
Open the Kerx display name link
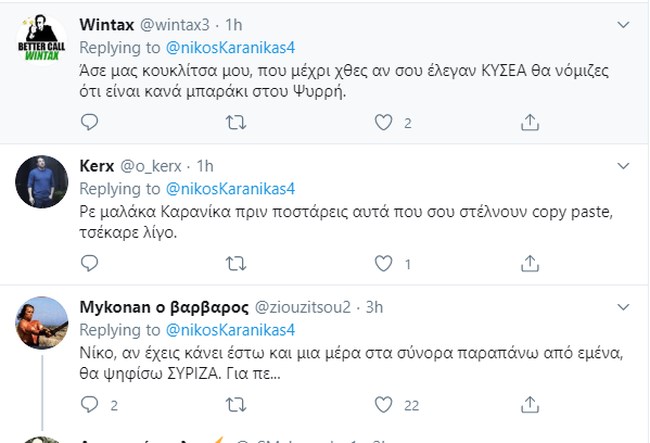coord(97,166)
